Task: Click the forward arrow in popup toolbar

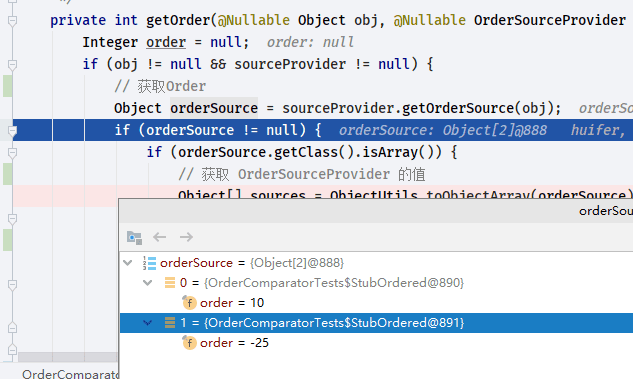Action: tap(186, 237)
